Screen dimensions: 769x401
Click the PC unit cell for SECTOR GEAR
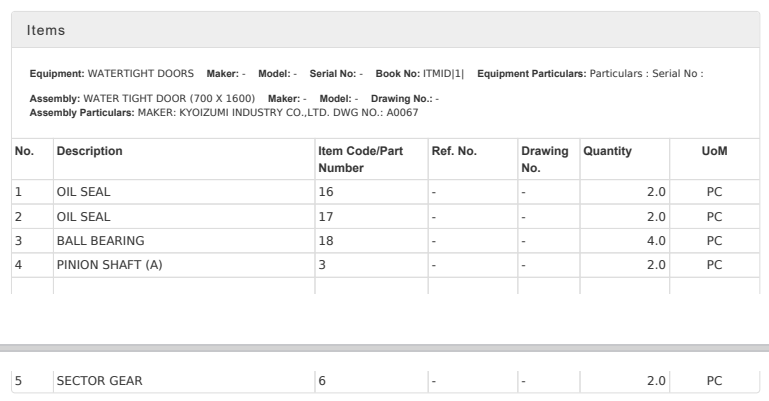click(x=714, y=381)
